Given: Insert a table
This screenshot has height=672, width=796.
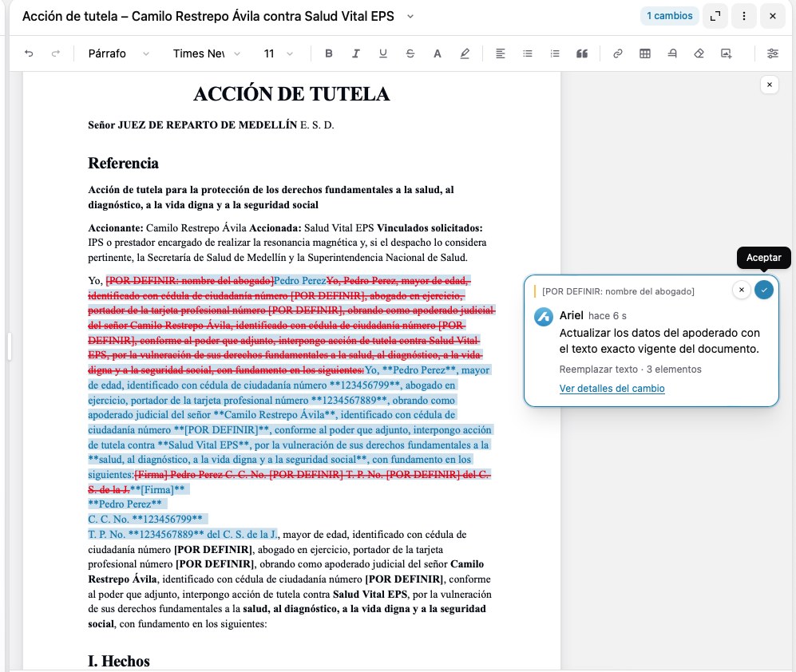Looking at the screenshot, I should (x=645, y=53).
